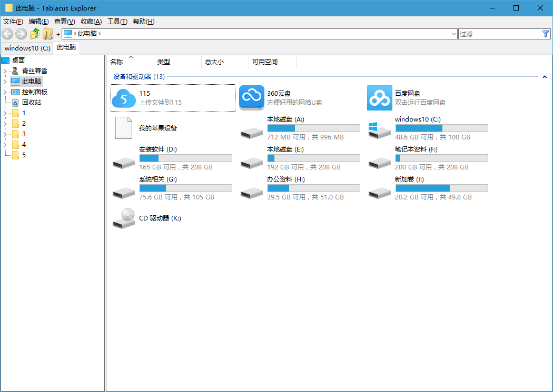The image size is (553, 392).
Task: Expand folder 2 in the tree
Action: point(5,124)
